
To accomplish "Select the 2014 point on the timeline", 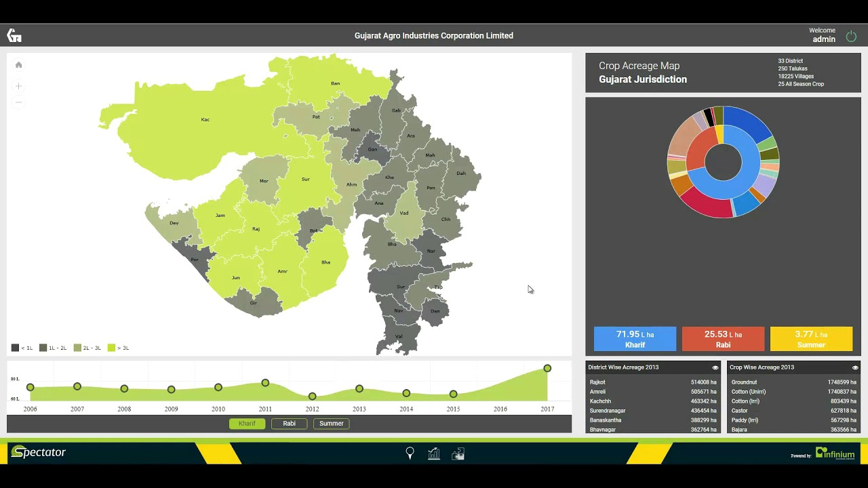I will point(406,393).
